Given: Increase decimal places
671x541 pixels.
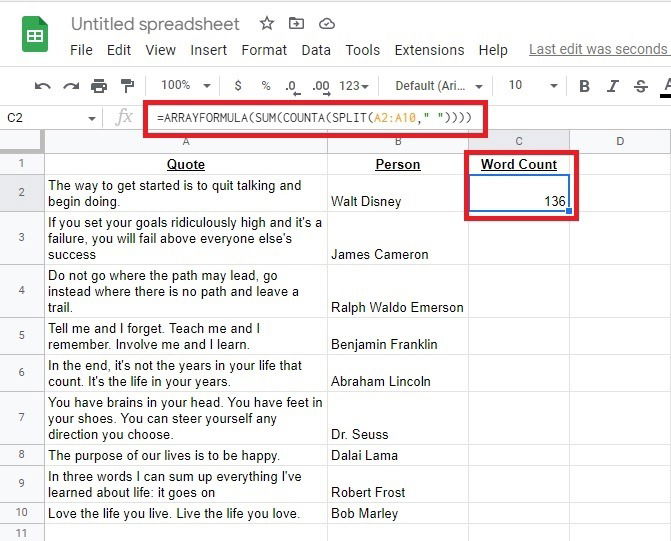Looking at the screenshot, I should click(321, 87).
